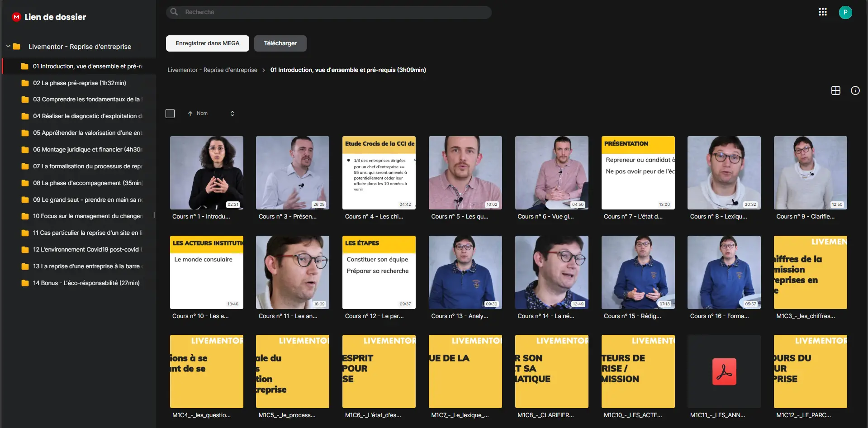Image resolution: width=868 pixels, height=428 pixels.
Task: Open the green profile avatar
Action: pyautogui.click(x=845, y=12)
